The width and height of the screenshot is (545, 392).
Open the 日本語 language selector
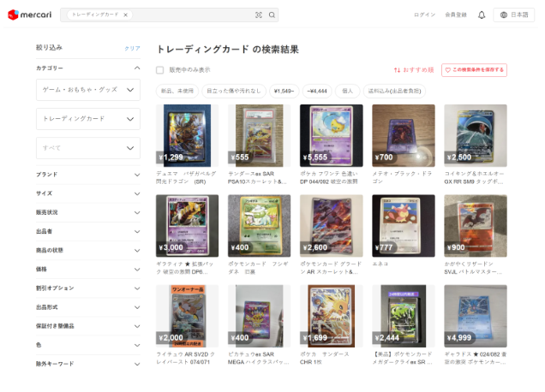pyautogui.click(x=513, y=15)
